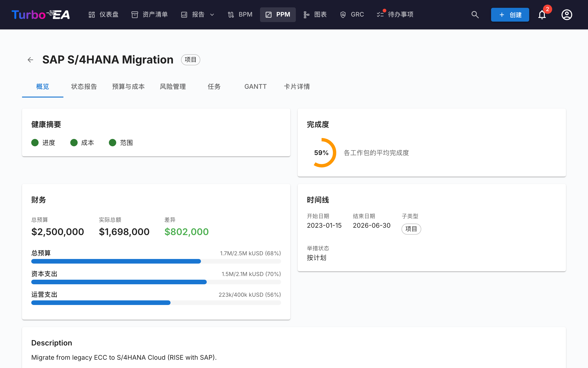Click the actual total value $1,698,000
The image size is (588, 368).
tap(124, 232)
